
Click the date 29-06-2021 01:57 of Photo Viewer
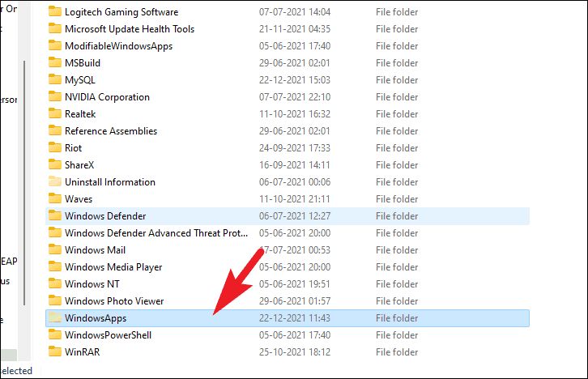(x=295, y=301)
